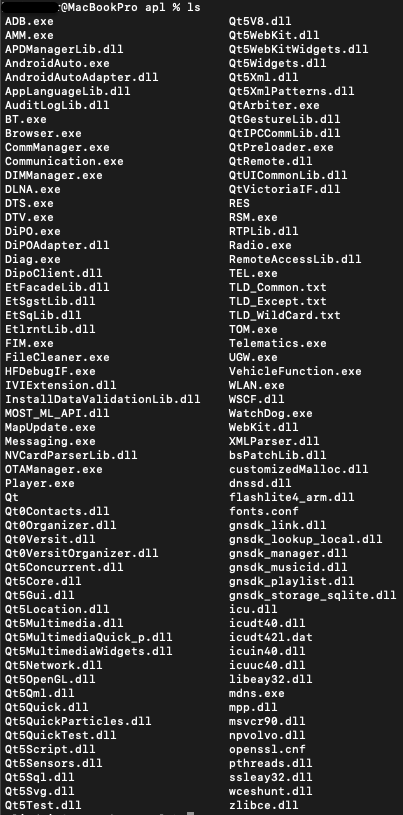
Task: Select AndroidAuto.exe in the file list
Action: pyautogui.click(x=57, y=63)
